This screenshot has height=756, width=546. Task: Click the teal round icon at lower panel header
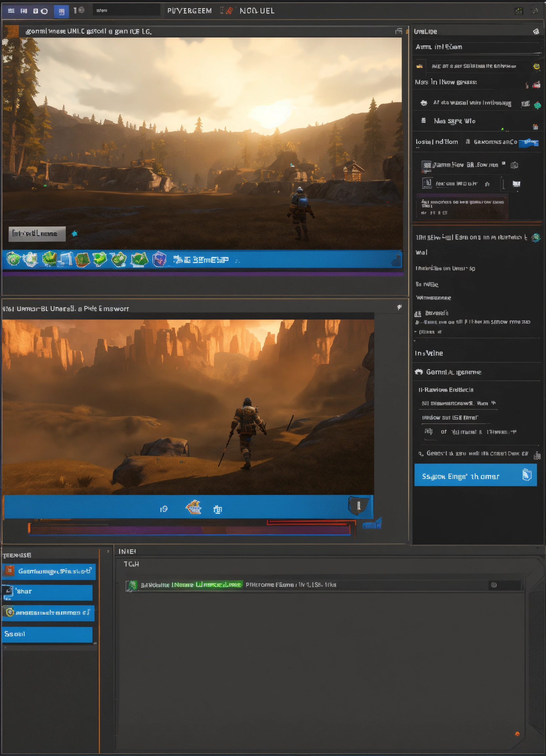tap(536, 237)
